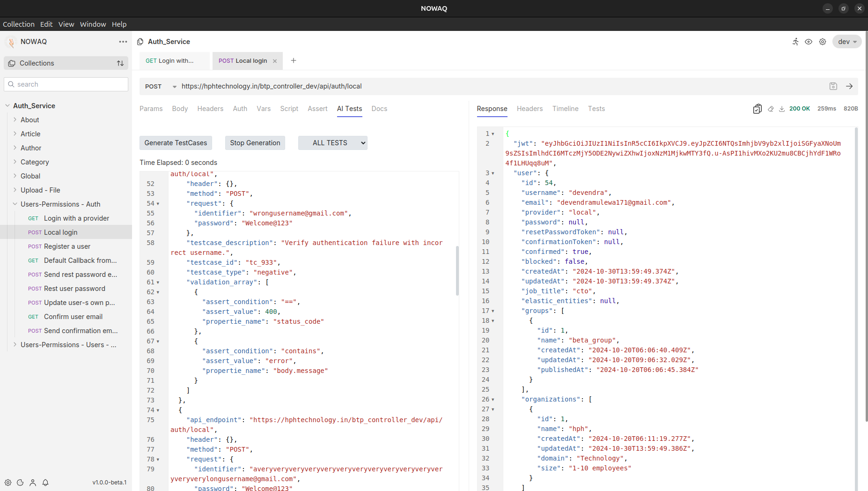Select GET Login with a provider request
The height and width of the screenshot is (491, 868).
pyautogui.click(x=66, y=218)
